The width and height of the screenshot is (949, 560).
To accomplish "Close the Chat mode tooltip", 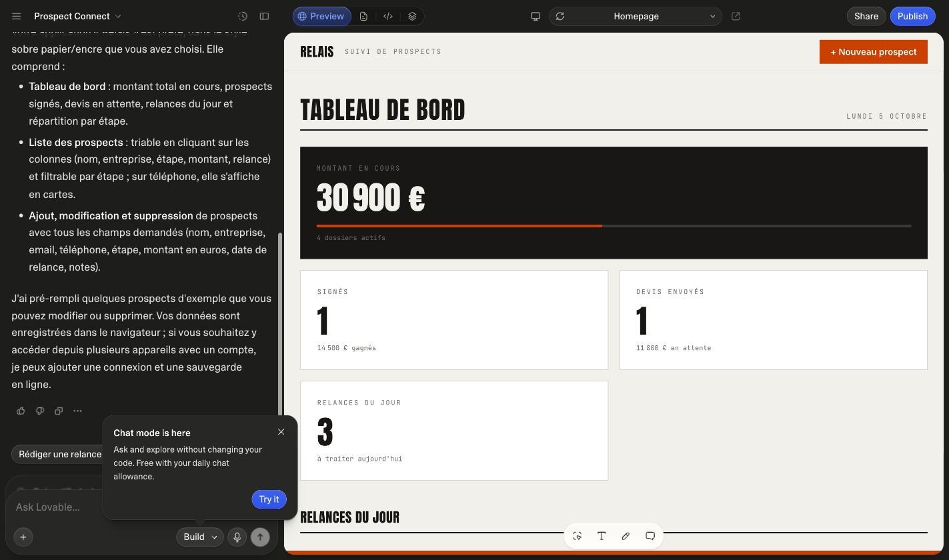I will click(x=281, y=432).
